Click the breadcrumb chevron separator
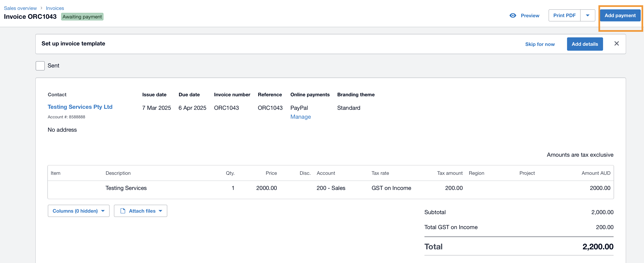644x263 pixels. (x=41, y=8)
